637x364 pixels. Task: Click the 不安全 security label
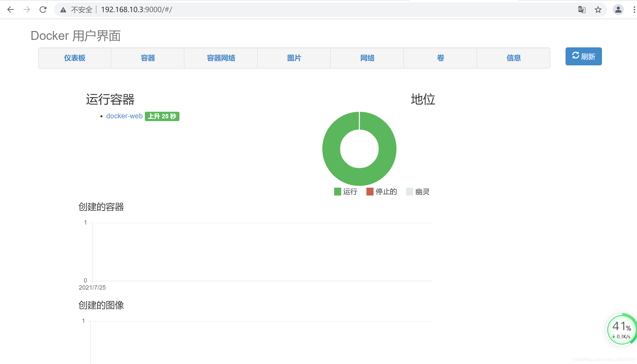pyautogui.click(x=82, y=10)
